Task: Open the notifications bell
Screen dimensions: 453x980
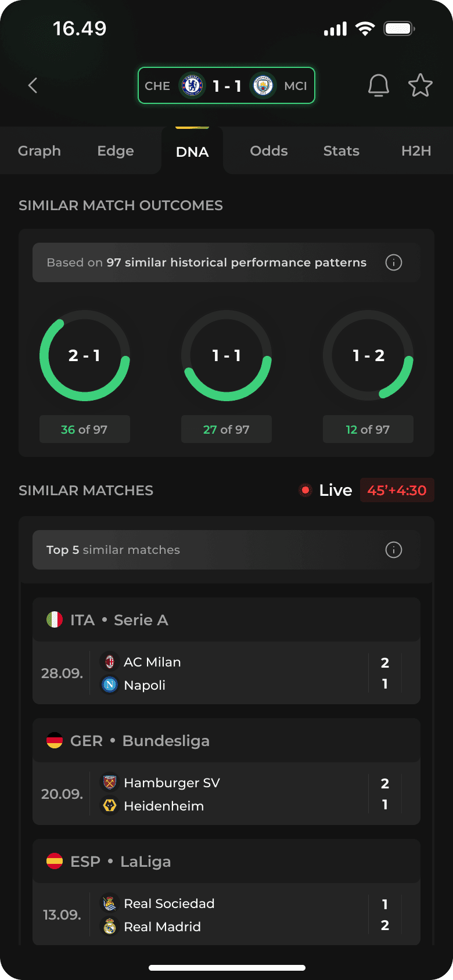Action: coord(379,85)
